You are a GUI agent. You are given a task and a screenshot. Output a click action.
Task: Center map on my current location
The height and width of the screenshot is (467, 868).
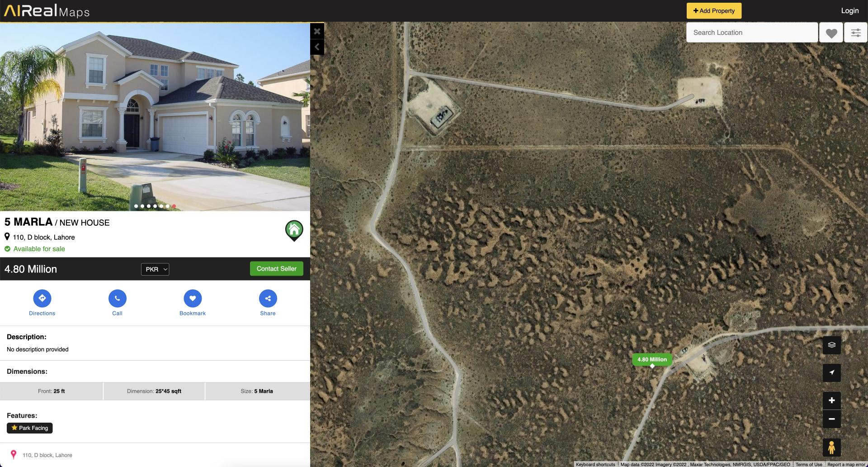click(x=831, y=373)
